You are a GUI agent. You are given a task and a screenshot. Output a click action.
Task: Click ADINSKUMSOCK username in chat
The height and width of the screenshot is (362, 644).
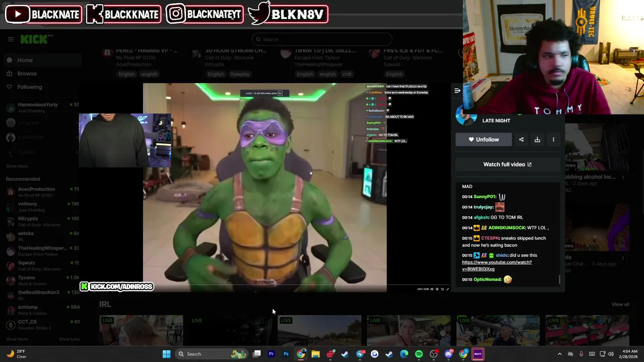point(507,228)
